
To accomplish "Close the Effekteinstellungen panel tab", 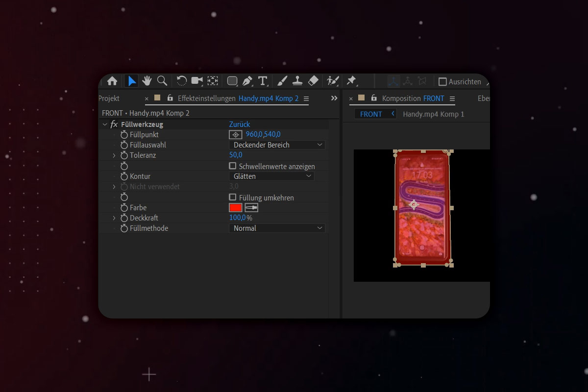I will tap(147, 98).
